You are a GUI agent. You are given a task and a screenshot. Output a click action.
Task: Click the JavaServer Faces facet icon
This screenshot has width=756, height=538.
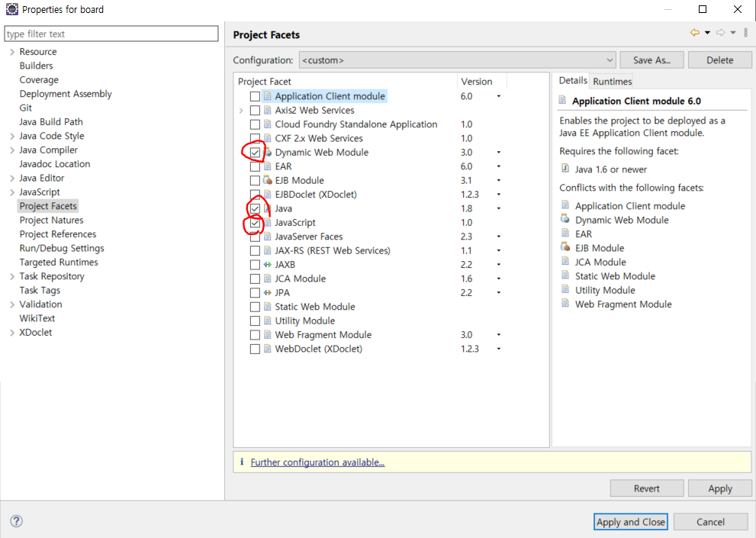click(x=268, y=237)
